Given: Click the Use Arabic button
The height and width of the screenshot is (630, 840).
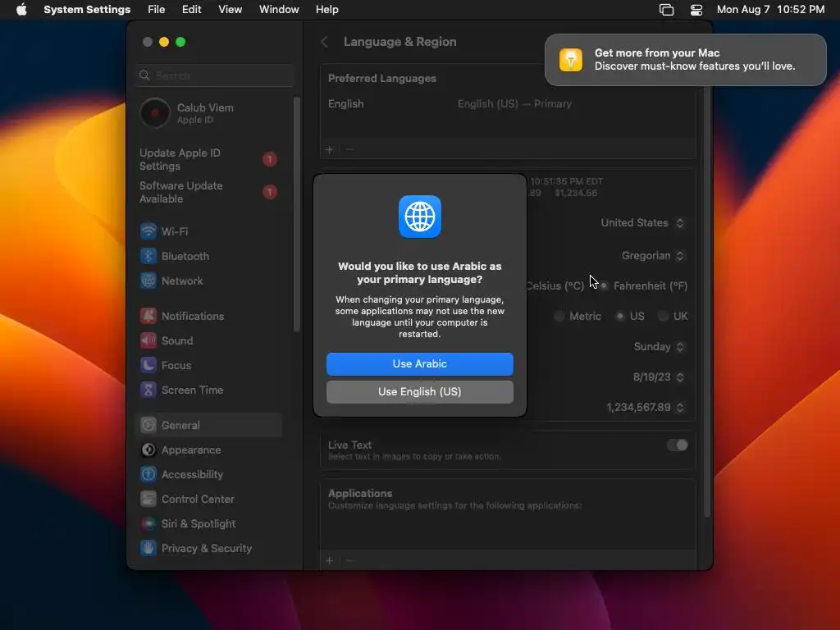Looking at the screenshot, I should [419, 363].
